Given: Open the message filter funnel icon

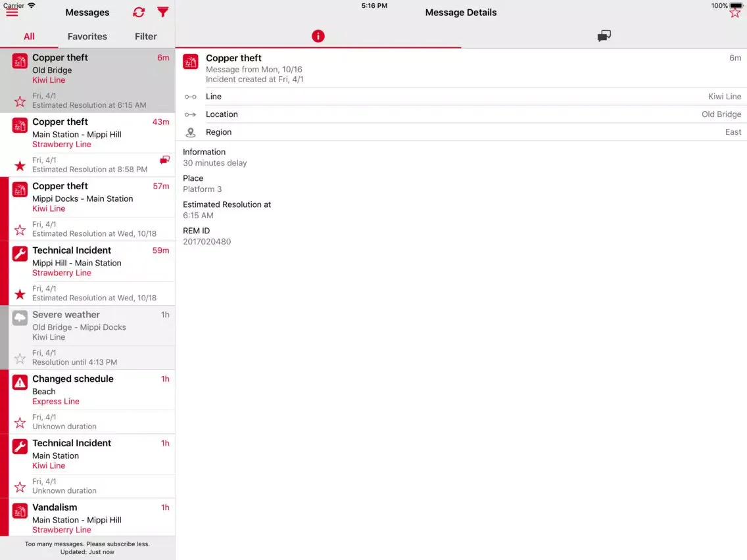Looking at the screenshot, I should click(163, 12).
